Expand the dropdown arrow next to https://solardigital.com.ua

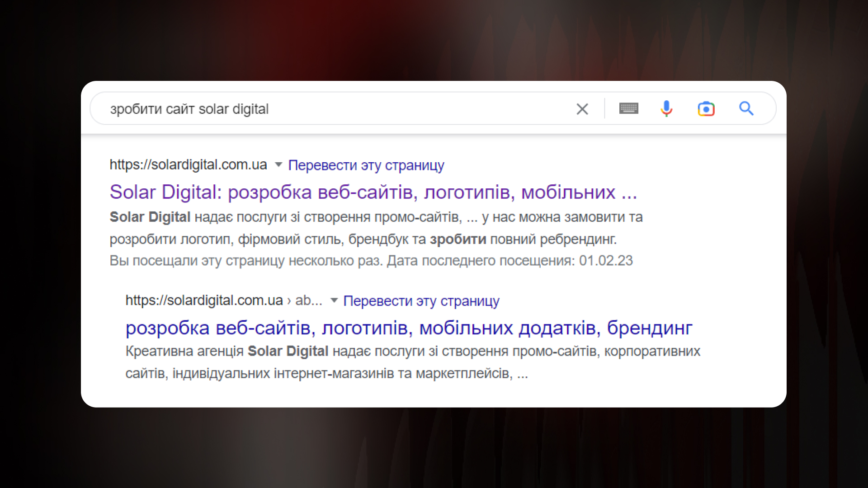(x=278, y=164)
